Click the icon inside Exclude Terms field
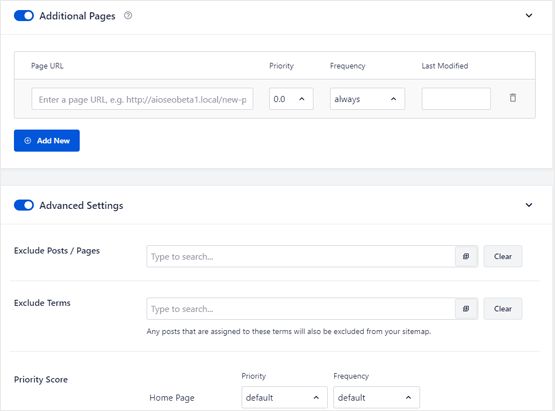This screenshot has height=411, width=555. tap(466, 309)
